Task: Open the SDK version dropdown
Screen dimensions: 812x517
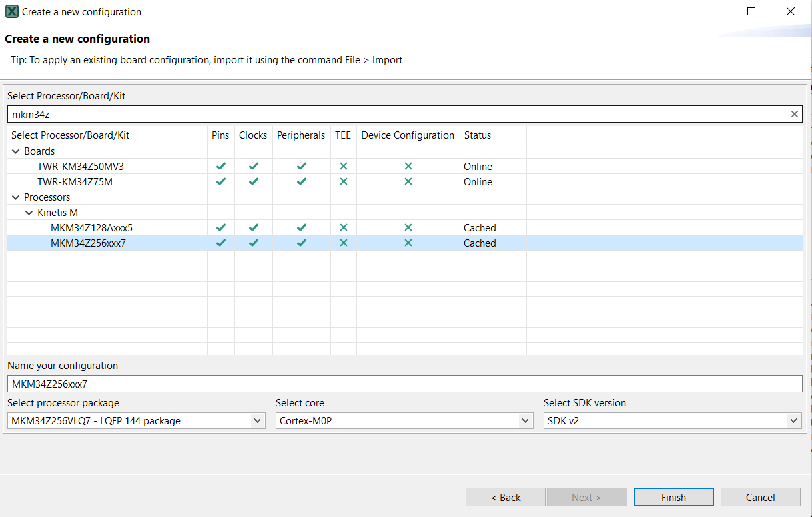Action: pyautogui.click(x=793, y=421)
